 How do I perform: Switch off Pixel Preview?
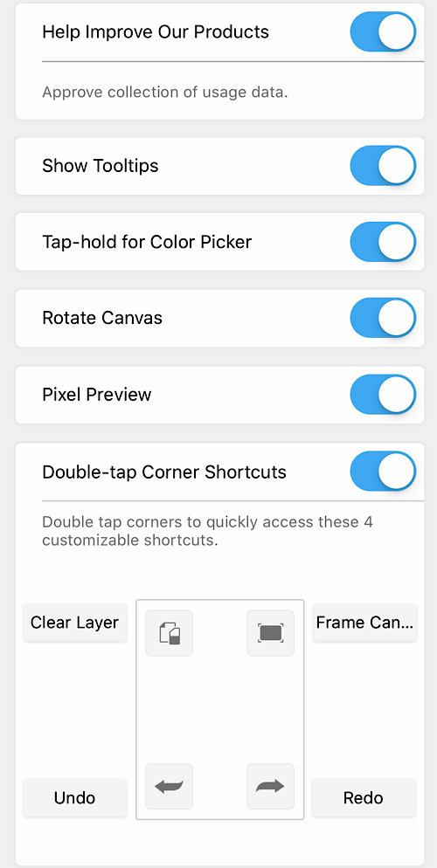pos(383,394)
